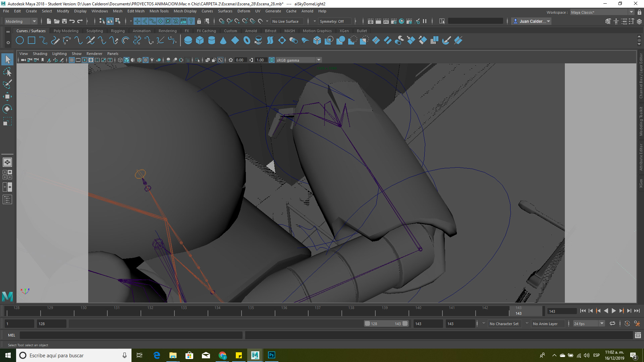The height and width of the screenshot is (362, 644).
Task: Open the Mesh Tools menu
Action: (159, 11)
